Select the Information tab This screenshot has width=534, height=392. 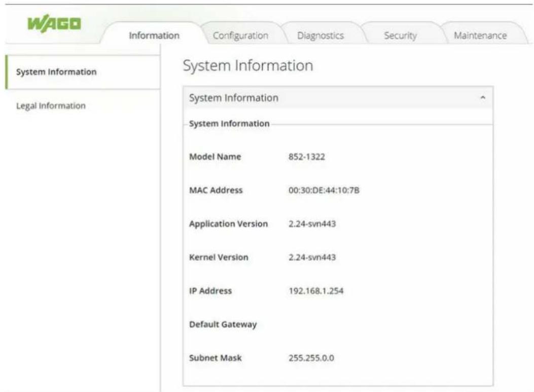click(x=154, y=35)
